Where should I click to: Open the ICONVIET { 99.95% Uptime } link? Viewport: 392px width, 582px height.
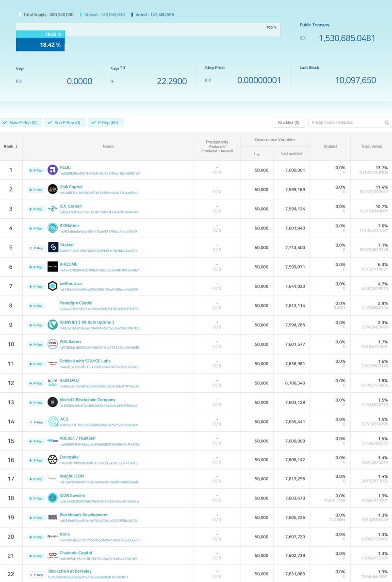(87, 322)
